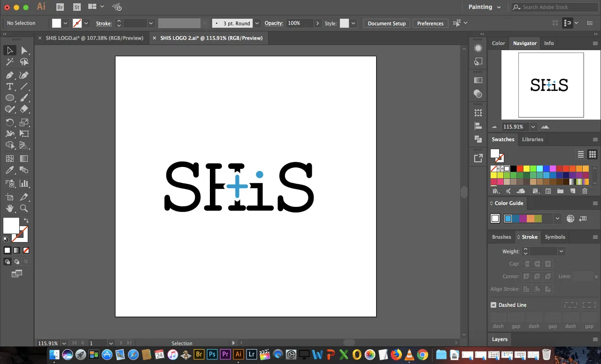
Task: Swap fill and stroke colors
Action: tap(26, 220)
